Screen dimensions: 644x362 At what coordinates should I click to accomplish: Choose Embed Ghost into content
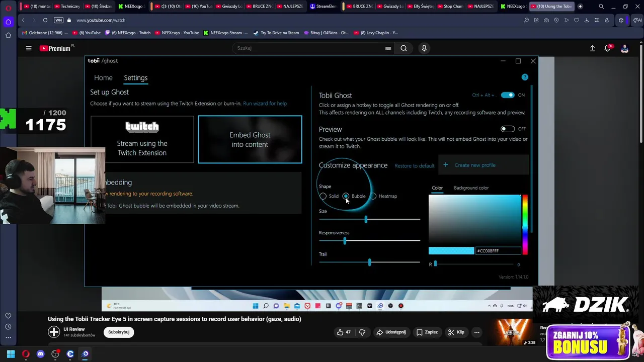pos(250,139)
